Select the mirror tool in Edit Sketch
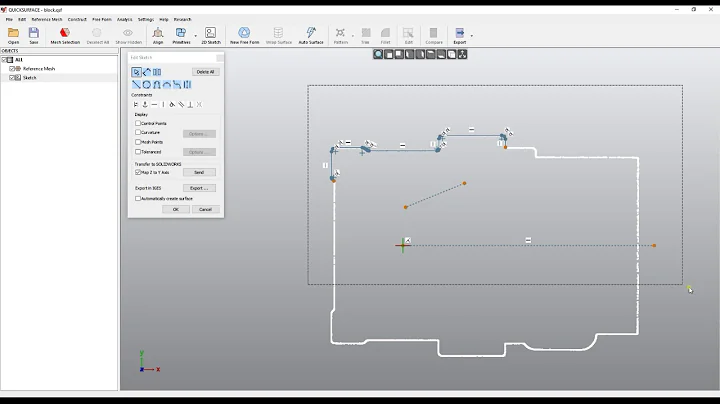Screen dimensions: 720x404 coord(157,72)
